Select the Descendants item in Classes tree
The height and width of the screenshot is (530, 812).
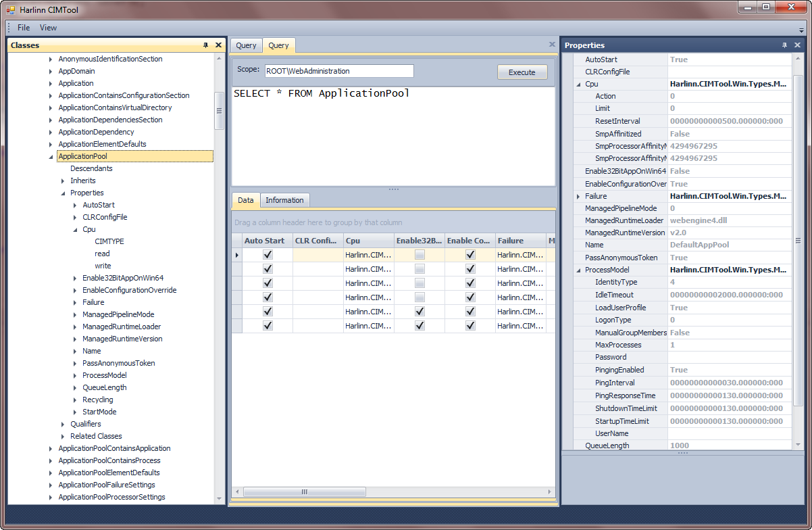[91, 168]
